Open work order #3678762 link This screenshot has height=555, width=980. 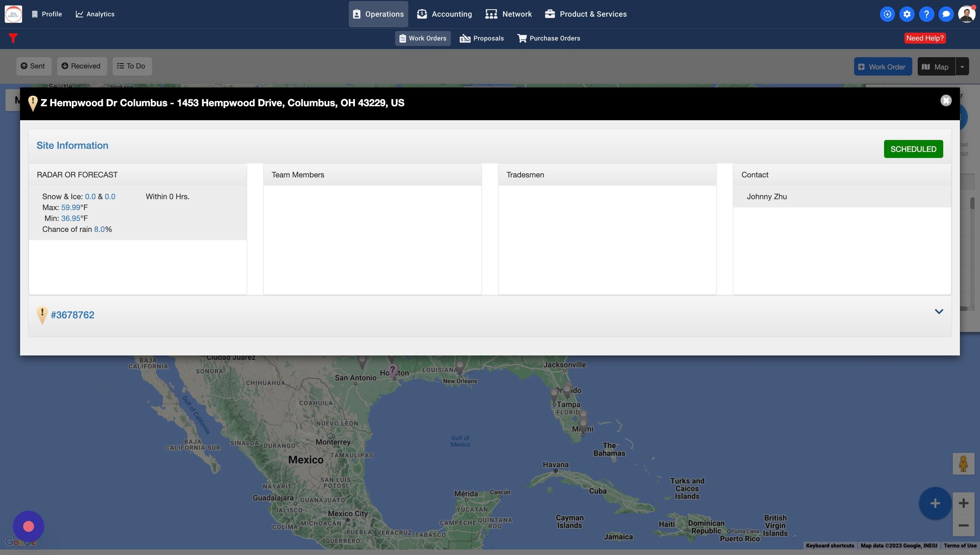tap(72, 315)
